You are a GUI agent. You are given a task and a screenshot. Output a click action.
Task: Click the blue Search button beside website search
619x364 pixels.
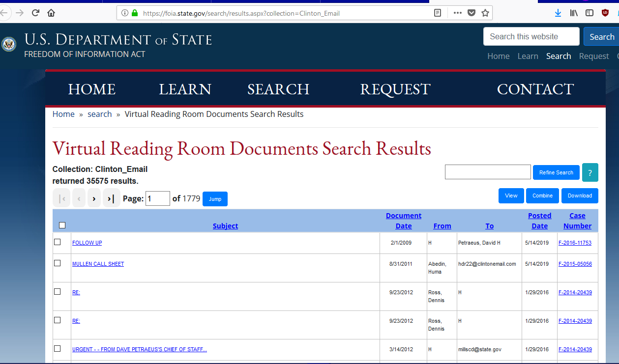pos(601,37)
